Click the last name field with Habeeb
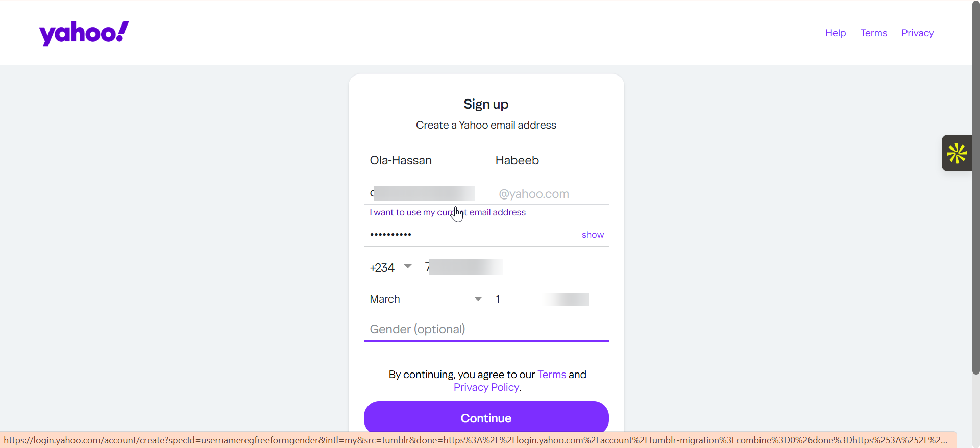The height and width of the screenshot is (448, 980). 549,160
